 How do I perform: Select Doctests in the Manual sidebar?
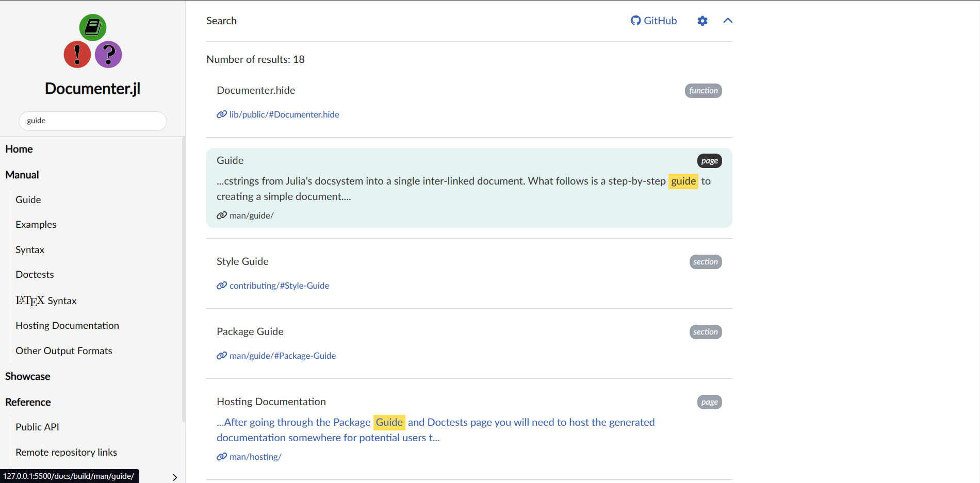tap(35, 274)
